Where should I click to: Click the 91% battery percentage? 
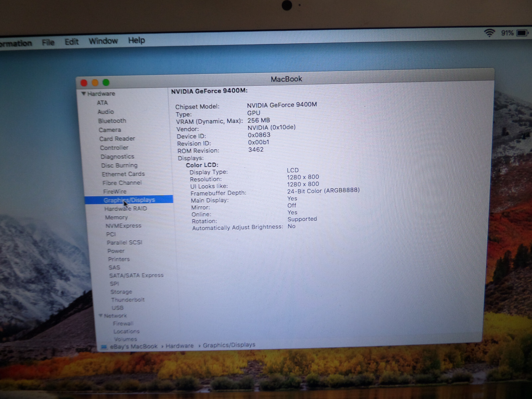point(507,33)
